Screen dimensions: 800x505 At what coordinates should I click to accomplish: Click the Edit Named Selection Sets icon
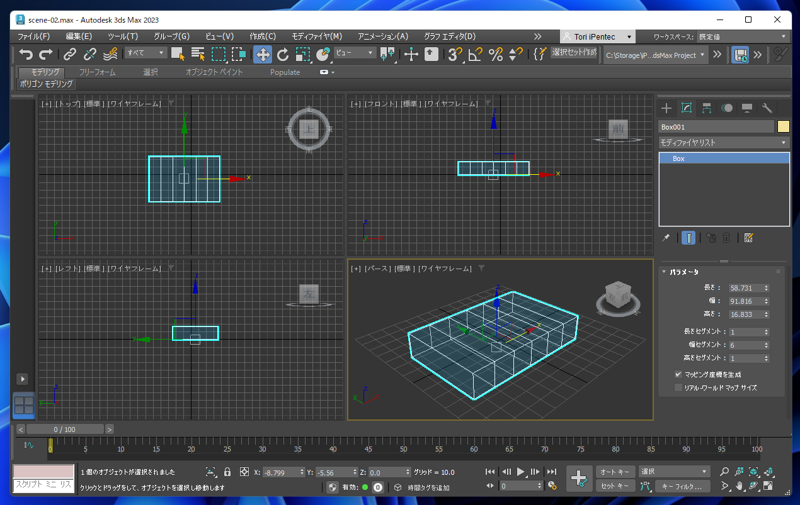click(539, 54)
